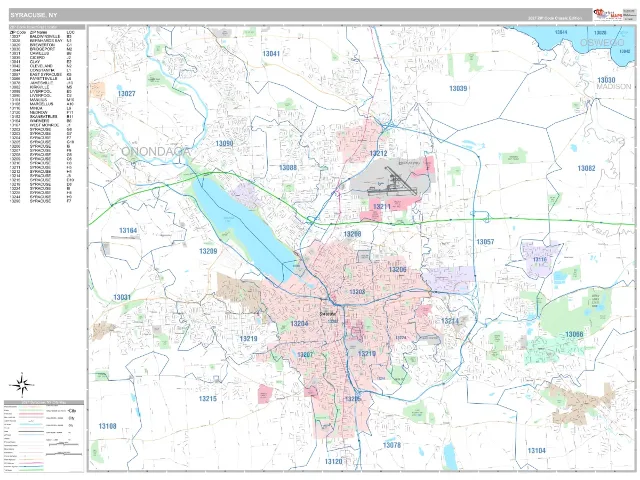Select the SKANEATELES row in the ZIP index
The height and width of the screenshot is (480, 640).
coord(41,116)
